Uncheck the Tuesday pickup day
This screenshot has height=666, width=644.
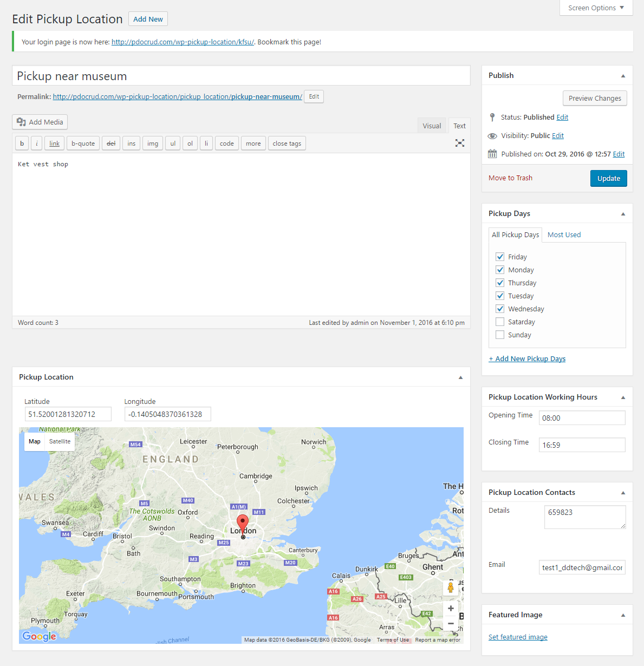pyautogui.click(x=500, y=296)
